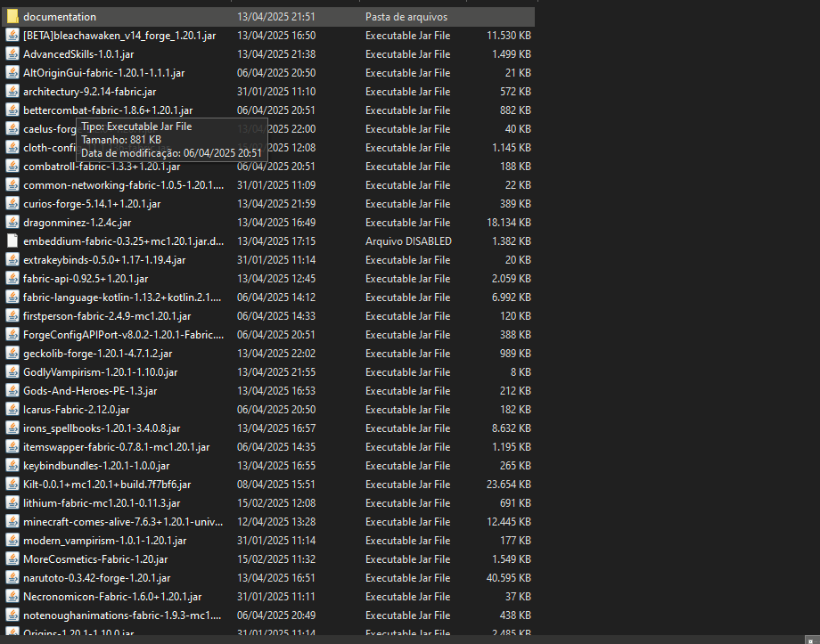Image resolution: width=820 pixels, height=644 pixels.
Task: Click jar icon of AltOriginGui-fabric file
Action: tap(12, 73)
